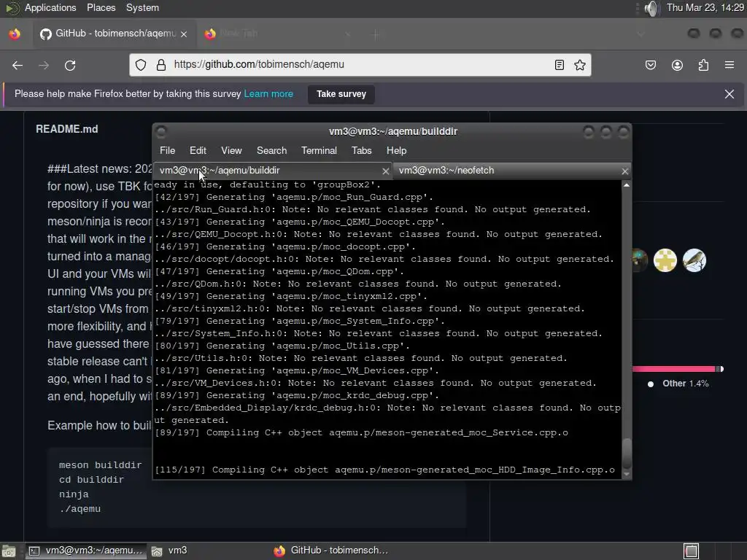The image size is (747, 560).
Task: Close the aqemu/builddir terminal tab
Action: pyautogui.click(x=385, y=171)
